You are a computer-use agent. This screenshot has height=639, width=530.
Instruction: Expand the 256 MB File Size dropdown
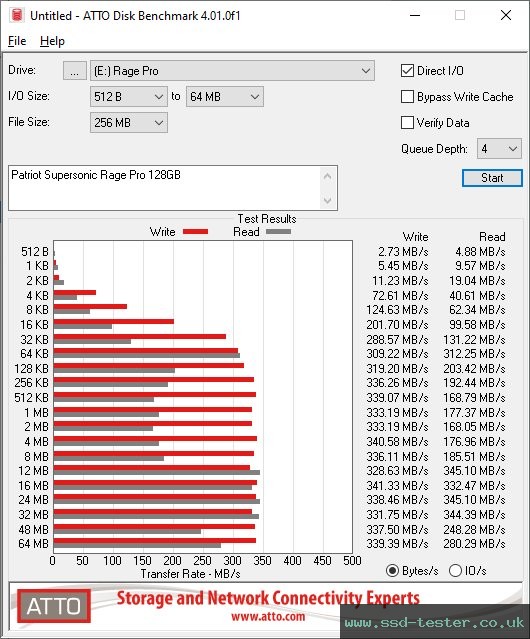(129, 123)
